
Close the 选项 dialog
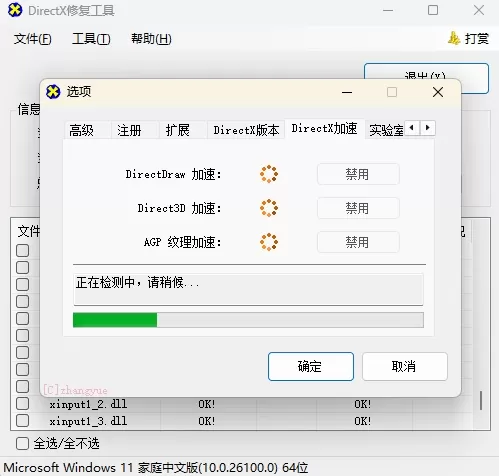click(x=438, y=92)
